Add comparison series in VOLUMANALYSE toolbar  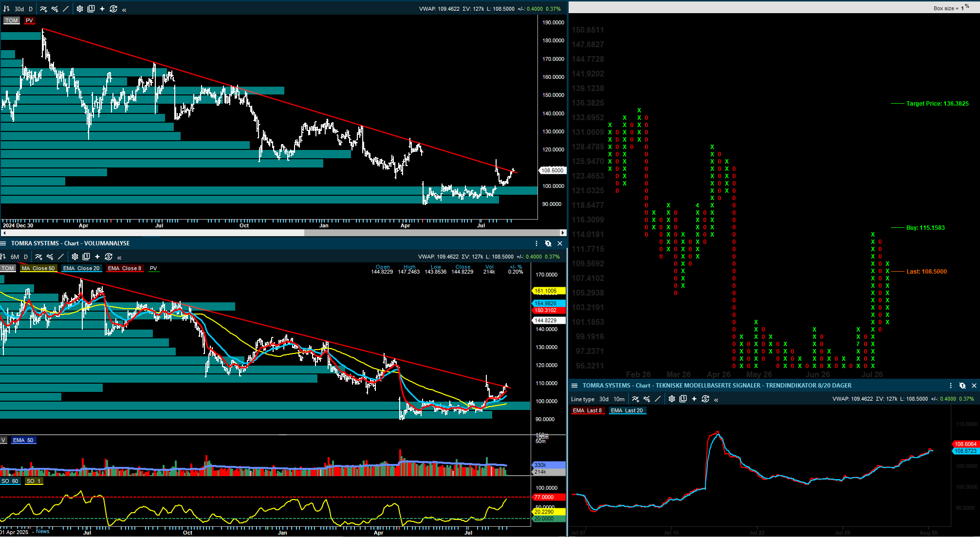[x=50, y=257]
